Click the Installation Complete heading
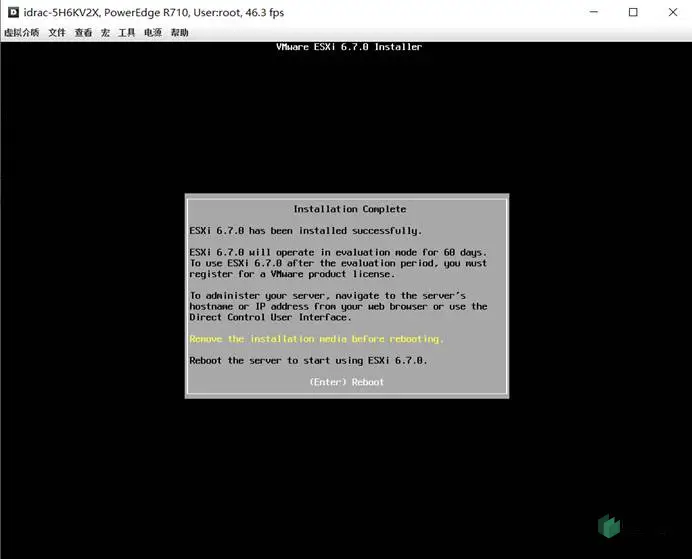Viewport: 692px width, 559px height. (x=350, y=209)
